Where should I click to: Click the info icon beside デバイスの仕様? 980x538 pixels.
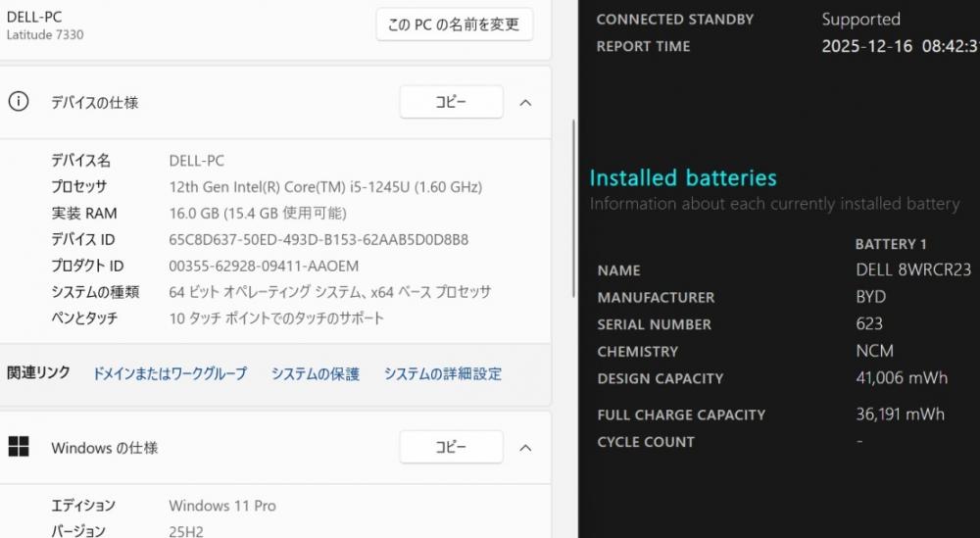18,102
